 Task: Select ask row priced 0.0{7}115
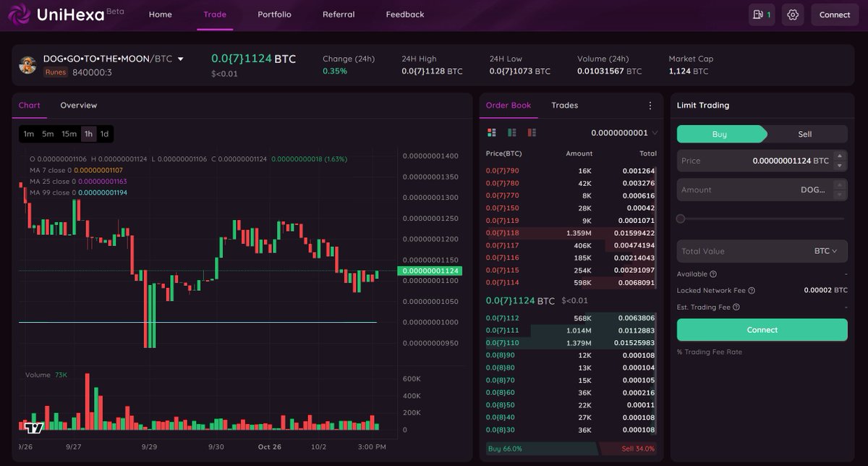tap(571, 270)
